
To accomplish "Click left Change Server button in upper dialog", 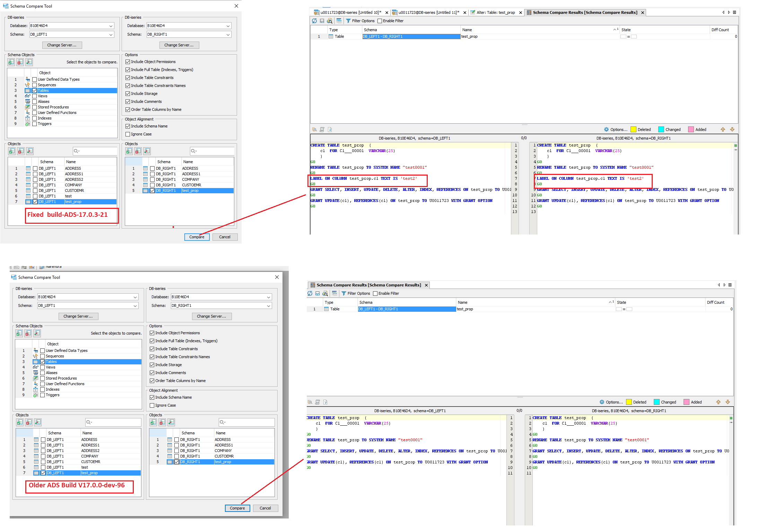I will (x=62, y=45).
